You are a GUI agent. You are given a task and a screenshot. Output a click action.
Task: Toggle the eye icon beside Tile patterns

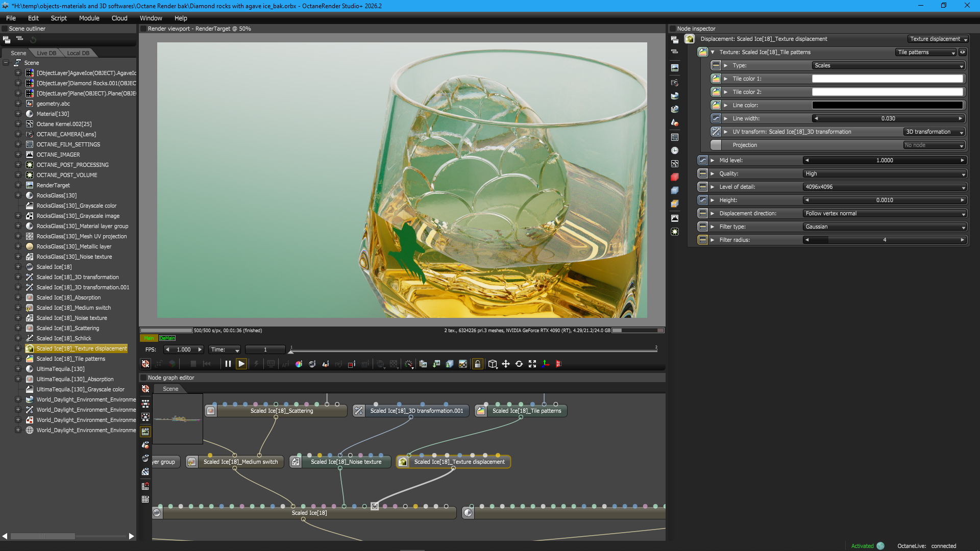pos(963,52)
